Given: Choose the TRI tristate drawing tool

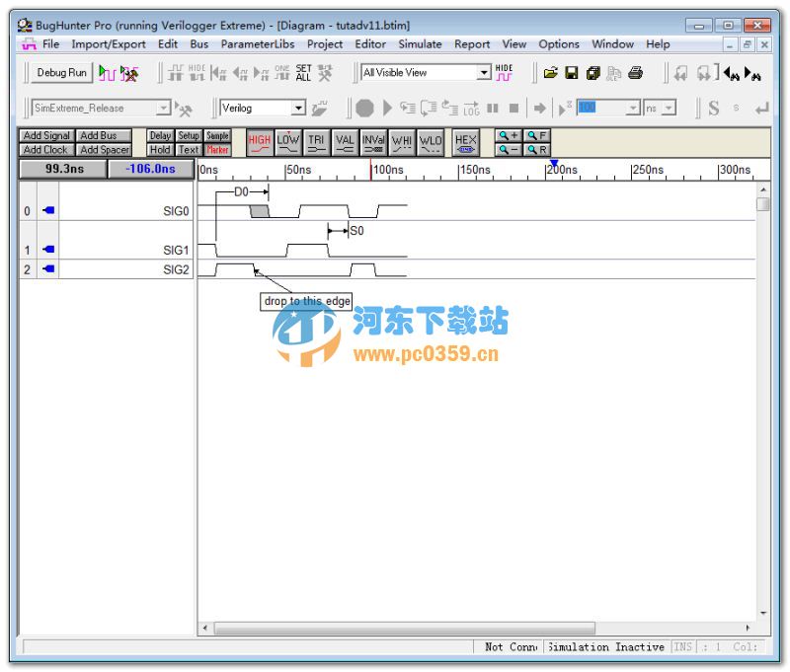Looking at the screenshot, I should pos(316,142).
